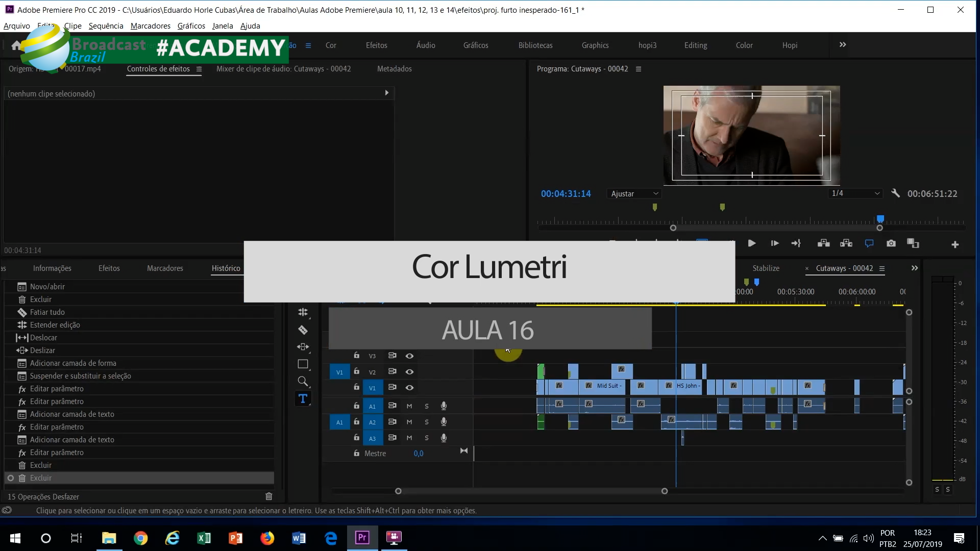
Task: Click the Lift button in program monitor
Action: (x=823, y=243)
